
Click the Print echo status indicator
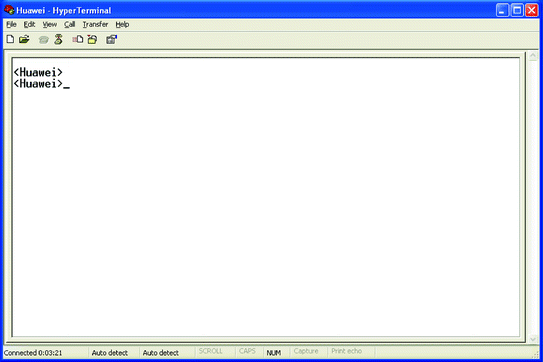click(346, 351)
